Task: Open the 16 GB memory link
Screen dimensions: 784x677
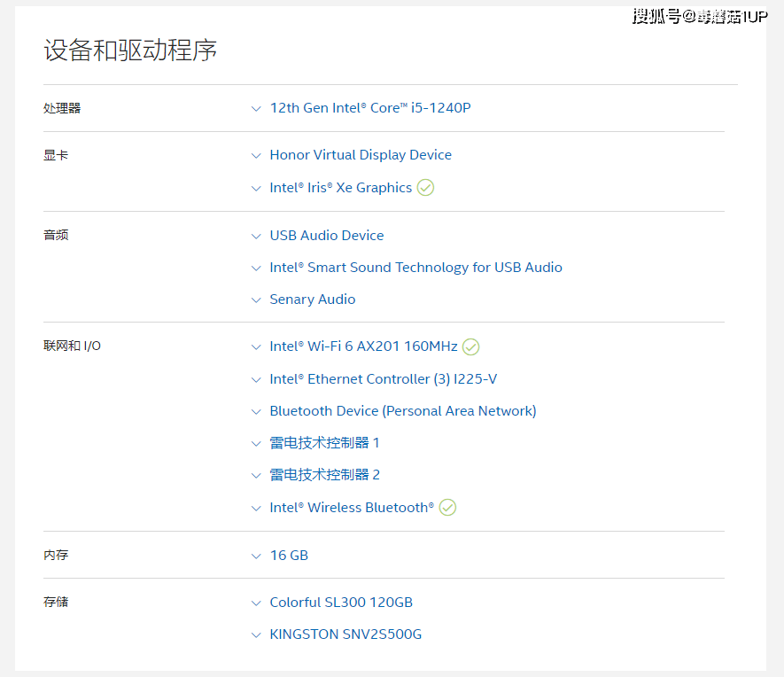Action: point(289,556)
